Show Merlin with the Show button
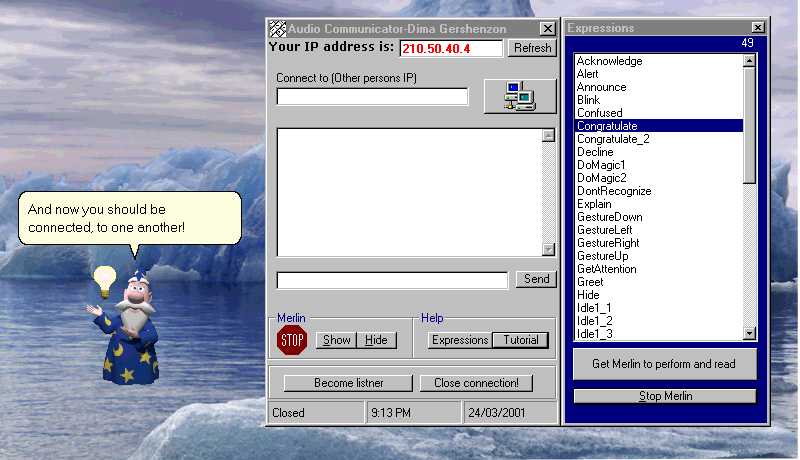This screenshot has width=800, height=460. 336,340
